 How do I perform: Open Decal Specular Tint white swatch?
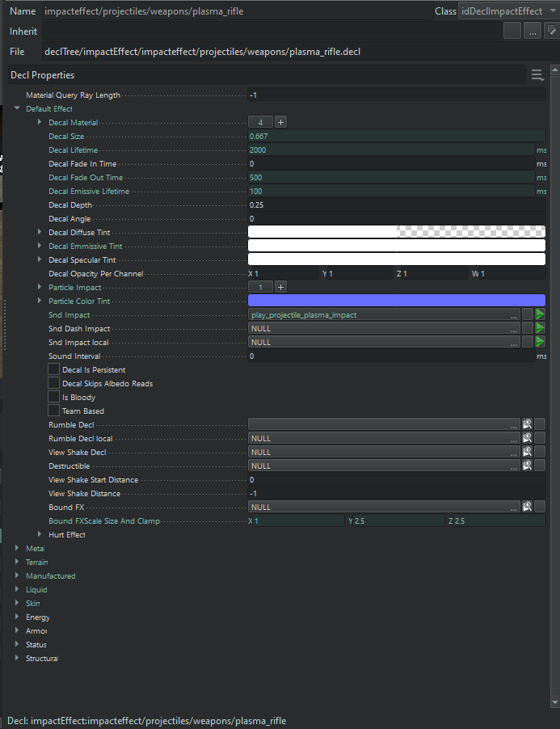click(397, 259)
